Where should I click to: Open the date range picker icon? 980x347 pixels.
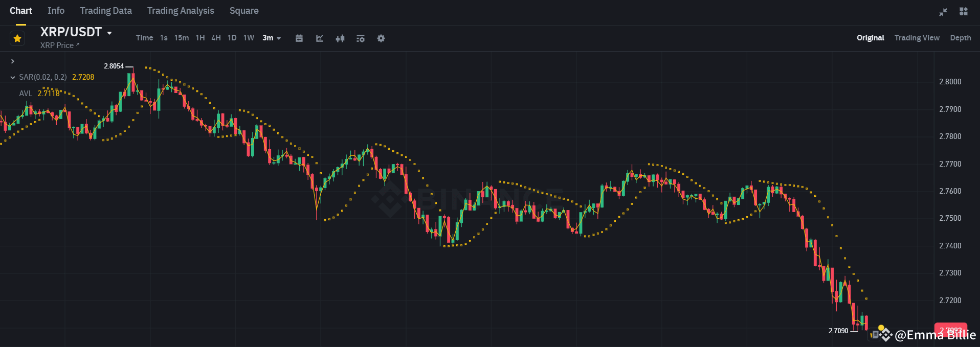[299, 38]
